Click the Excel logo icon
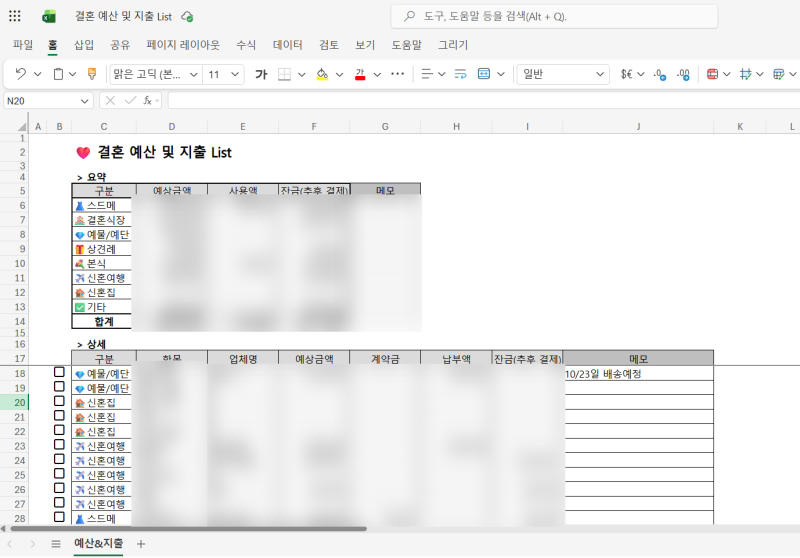 (49, 17)
